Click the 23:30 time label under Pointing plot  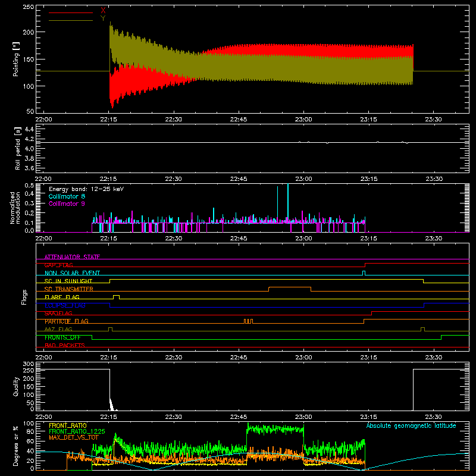[434, 120]
